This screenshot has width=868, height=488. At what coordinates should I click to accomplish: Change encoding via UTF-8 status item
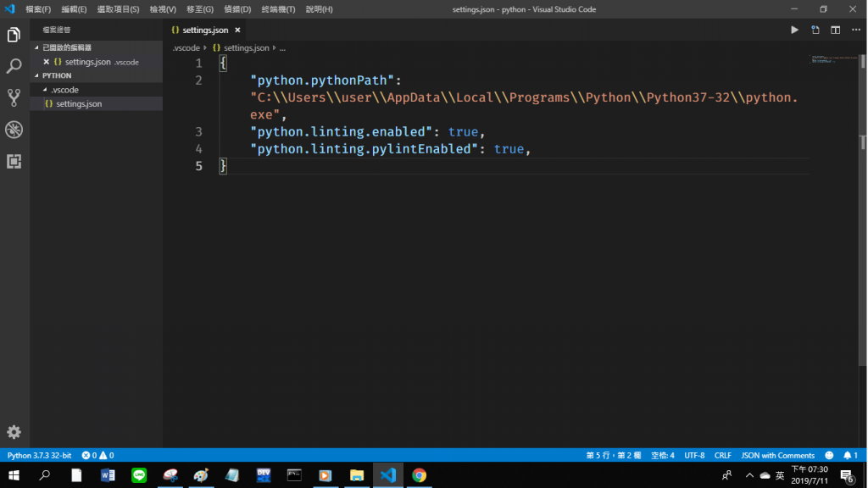click(694, 455)
